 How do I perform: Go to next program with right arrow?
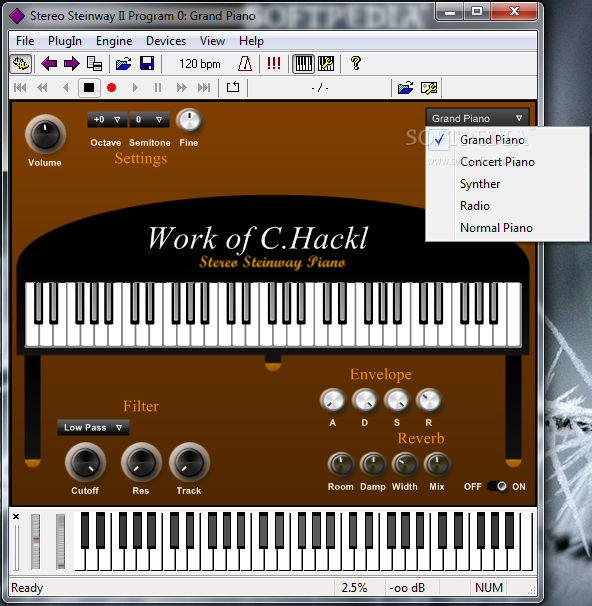[x=71, y=64]
